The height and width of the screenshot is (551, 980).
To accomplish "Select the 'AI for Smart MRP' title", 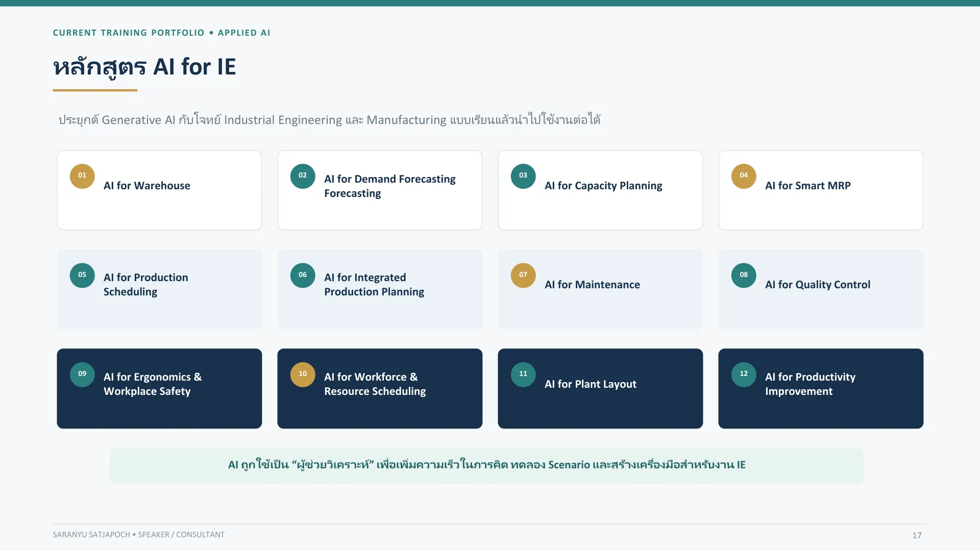I will [808, 186].
